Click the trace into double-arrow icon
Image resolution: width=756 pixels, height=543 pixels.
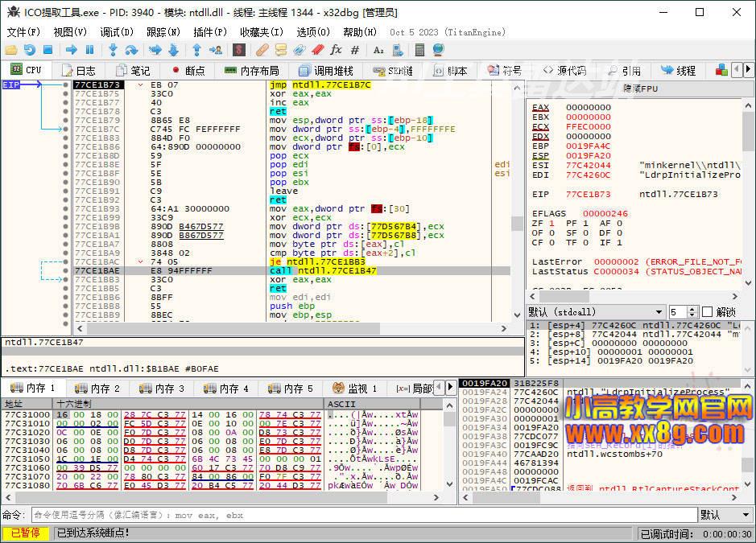[155, 50]
